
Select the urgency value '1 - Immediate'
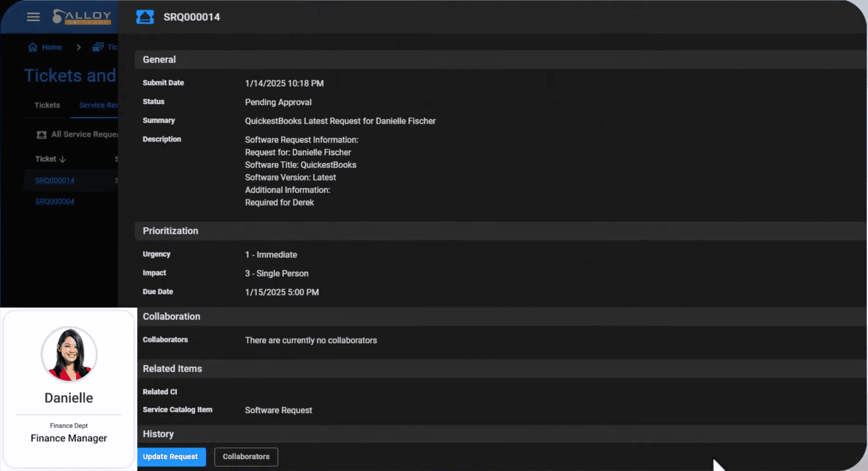click(271, 255)
